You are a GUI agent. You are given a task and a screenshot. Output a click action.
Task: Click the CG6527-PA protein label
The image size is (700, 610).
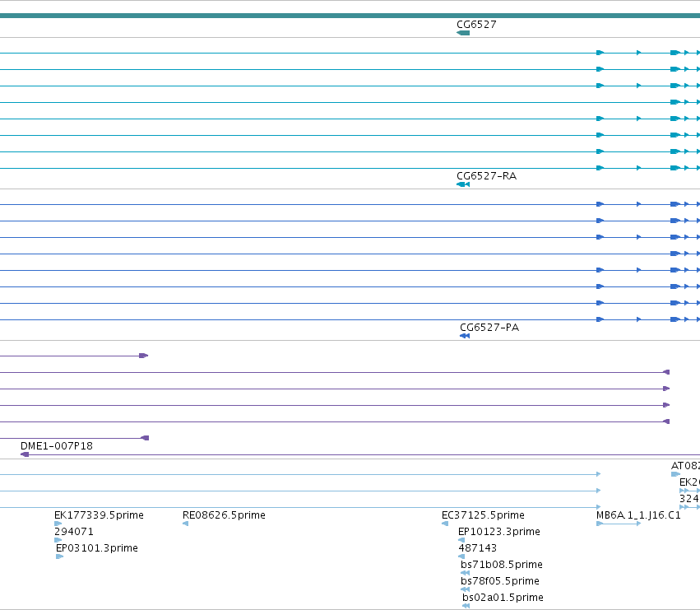(489, 328)
